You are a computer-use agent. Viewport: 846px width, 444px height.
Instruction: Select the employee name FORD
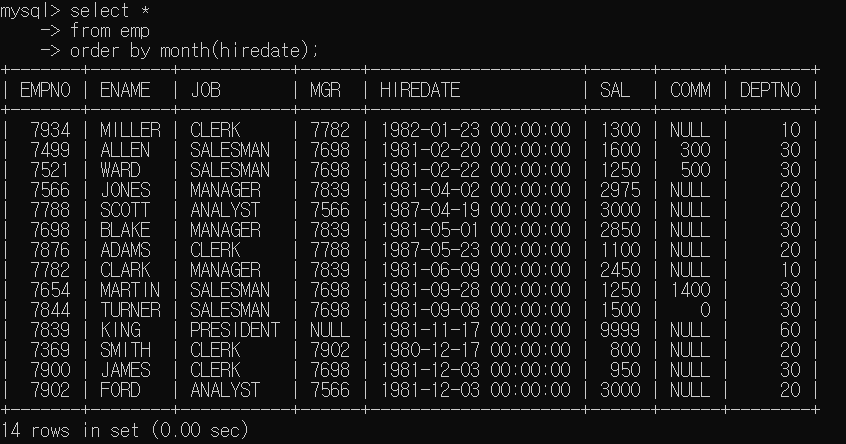[120, 390]
